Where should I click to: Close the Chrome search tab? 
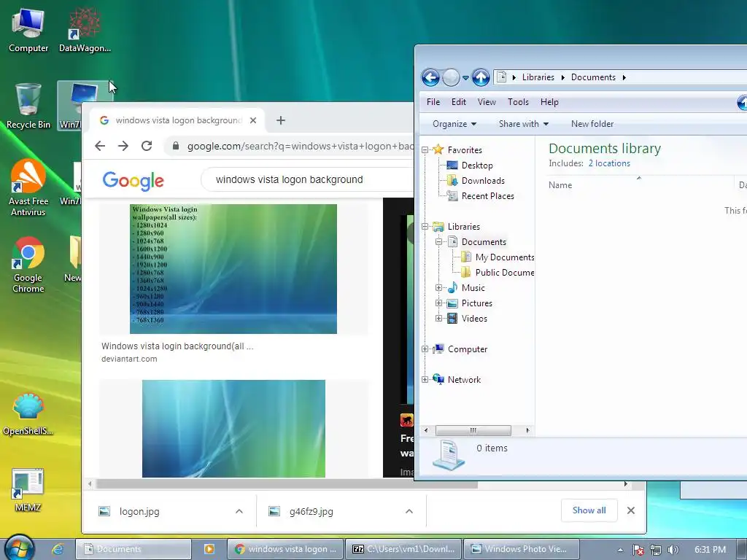[253, 120]
